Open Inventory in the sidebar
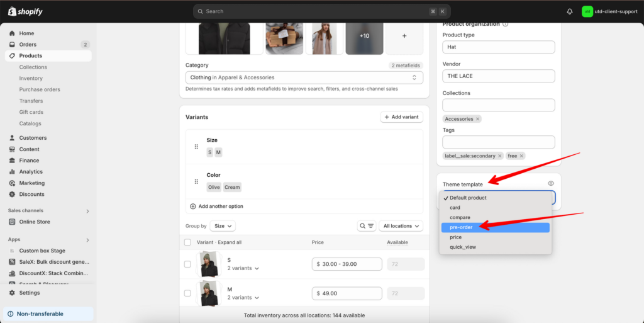 (x=31, y=79)
